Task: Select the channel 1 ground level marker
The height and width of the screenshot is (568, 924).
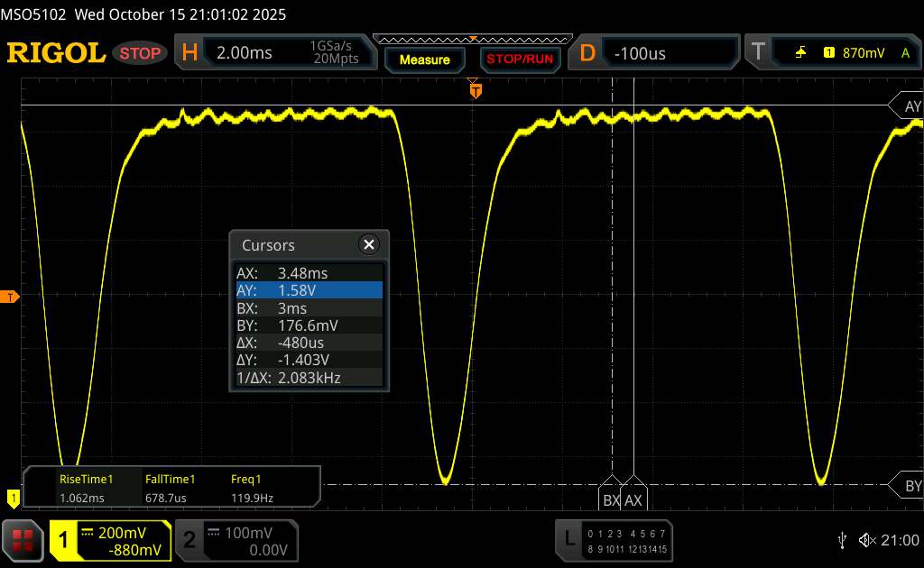Action: click(13, 496)
